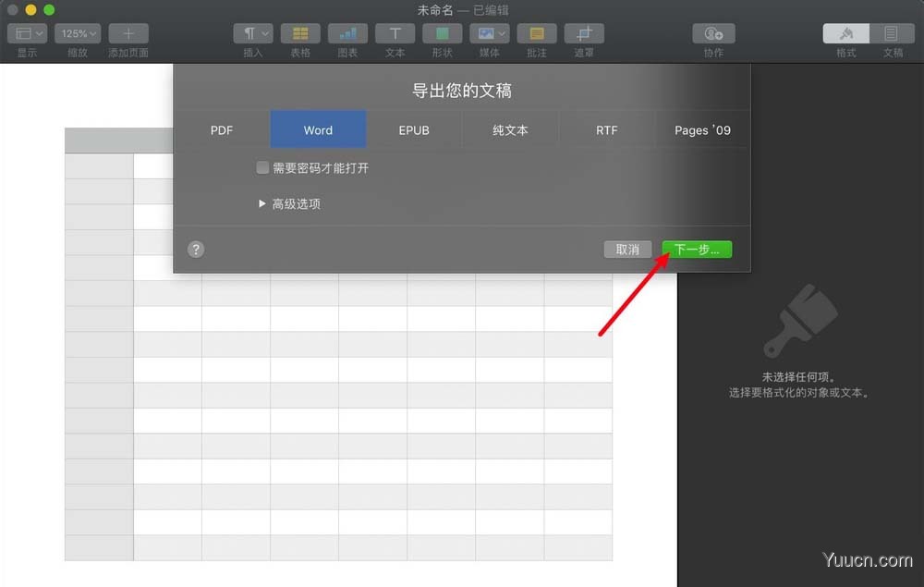Open the View (显示) toolbar menu

click(x=27, y=33)
